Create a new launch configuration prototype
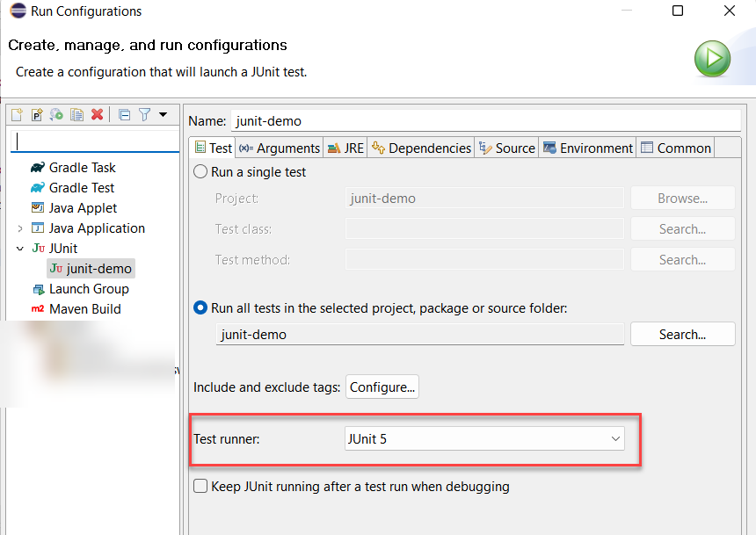This screenshot has width=756, height=535. (36, 114)
